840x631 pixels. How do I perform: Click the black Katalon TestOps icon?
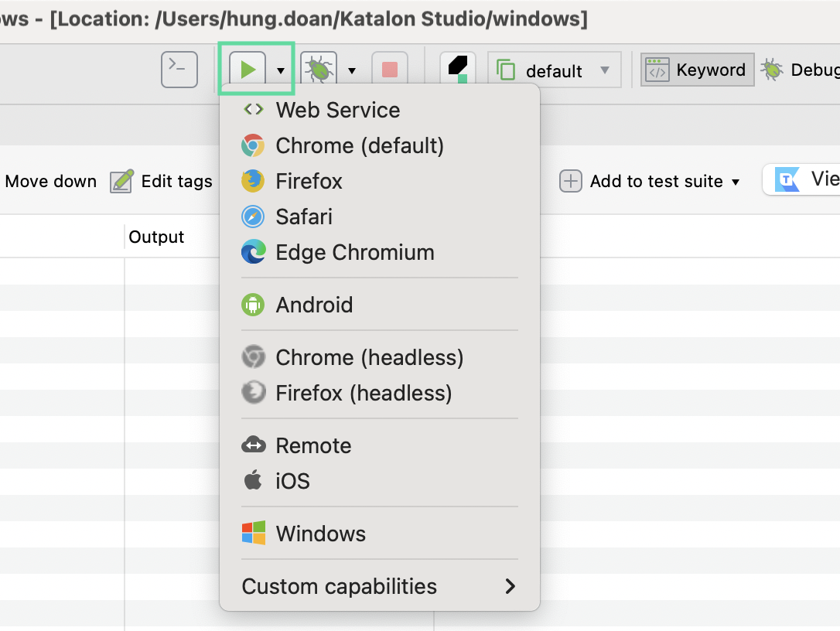coord(457,70)
